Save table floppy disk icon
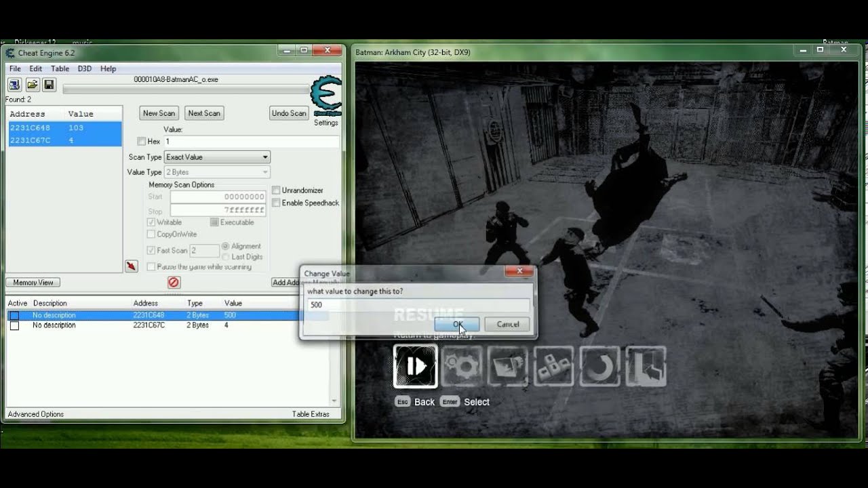 [49, 85]
